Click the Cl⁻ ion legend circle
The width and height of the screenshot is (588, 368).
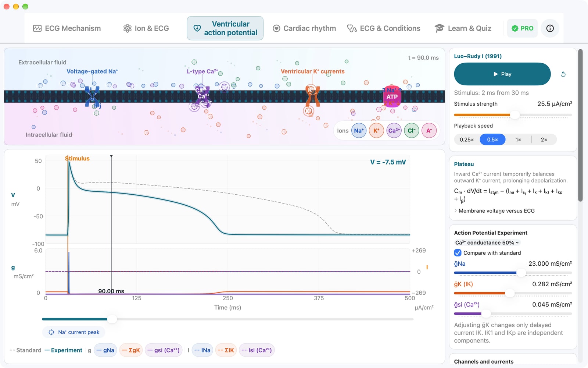(x=412, y=131)
